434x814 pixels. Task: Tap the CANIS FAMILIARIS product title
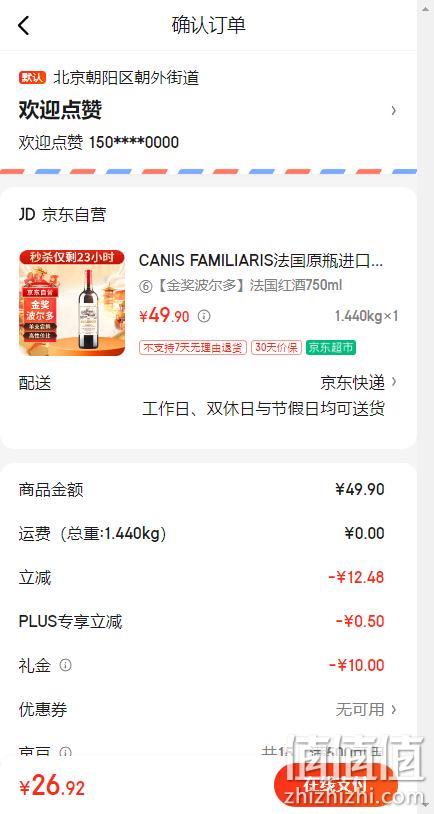pos(261,261)
